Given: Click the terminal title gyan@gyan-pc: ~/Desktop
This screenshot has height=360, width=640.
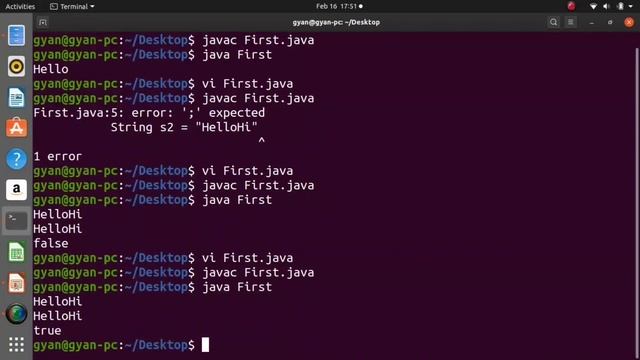Looking at the screenshot, I should [x=336, y=22].
